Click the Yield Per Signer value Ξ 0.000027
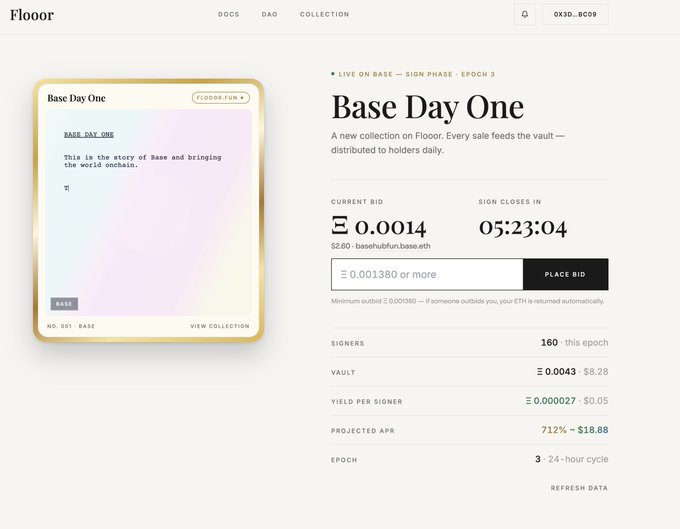 click(550, 401)
